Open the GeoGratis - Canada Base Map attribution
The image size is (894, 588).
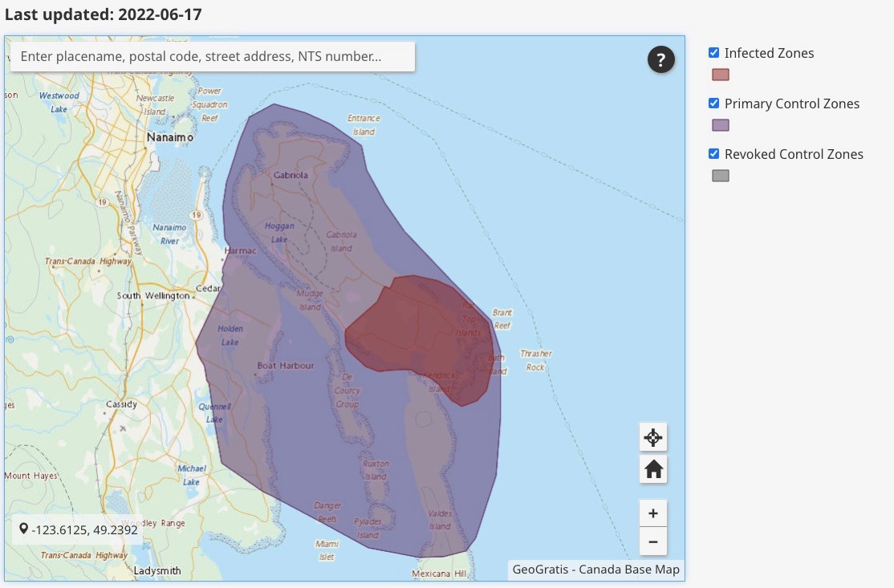(595, 570)
